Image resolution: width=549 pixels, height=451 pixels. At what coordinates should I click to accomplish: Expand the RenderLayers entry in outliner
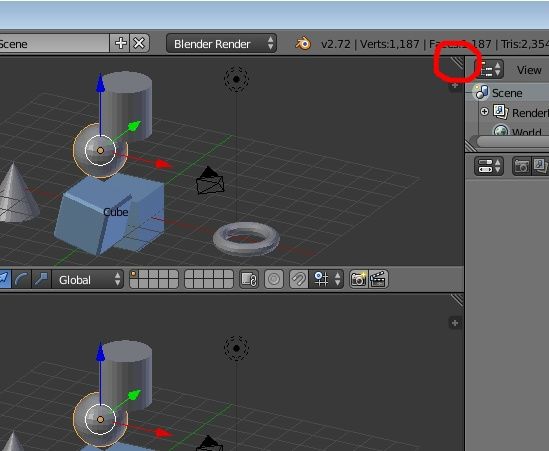click(x=485, y=112)
